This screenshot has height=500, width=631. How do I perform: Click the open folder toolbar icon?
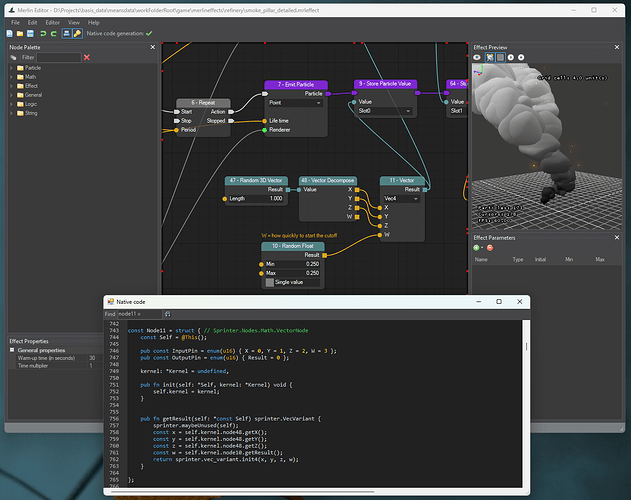click(x=19, y=33)
